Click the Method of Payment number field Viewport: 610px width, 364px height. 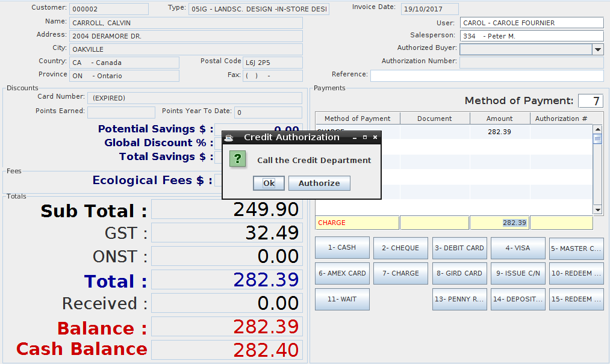590,101
